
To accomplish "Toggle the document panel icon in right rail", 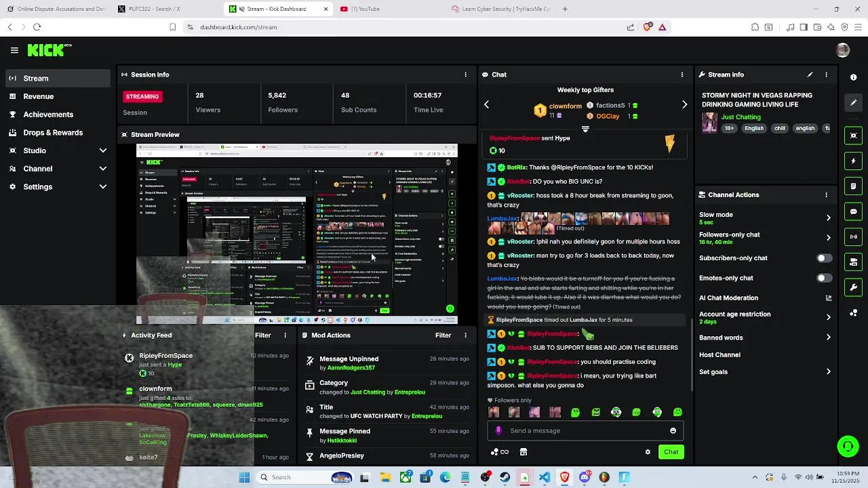I will 854,186.
